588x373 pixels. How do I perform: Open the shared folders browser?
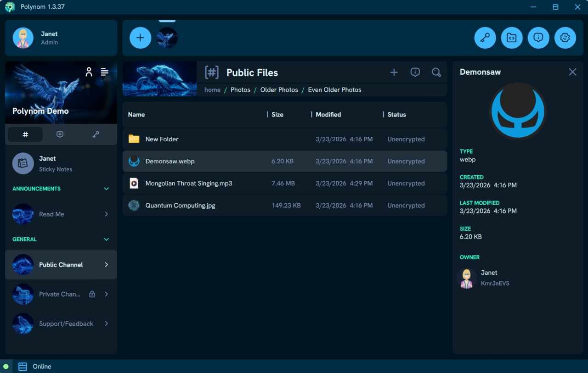511,38
